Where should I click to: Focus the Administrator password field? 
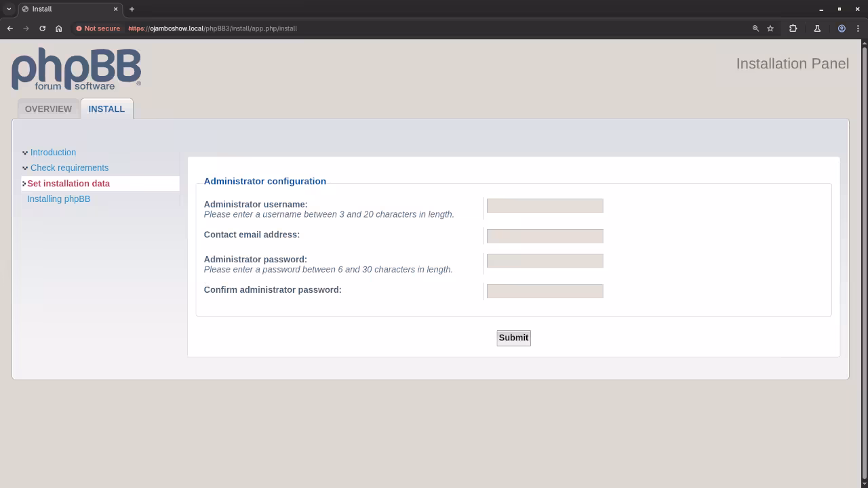(545, 261)
